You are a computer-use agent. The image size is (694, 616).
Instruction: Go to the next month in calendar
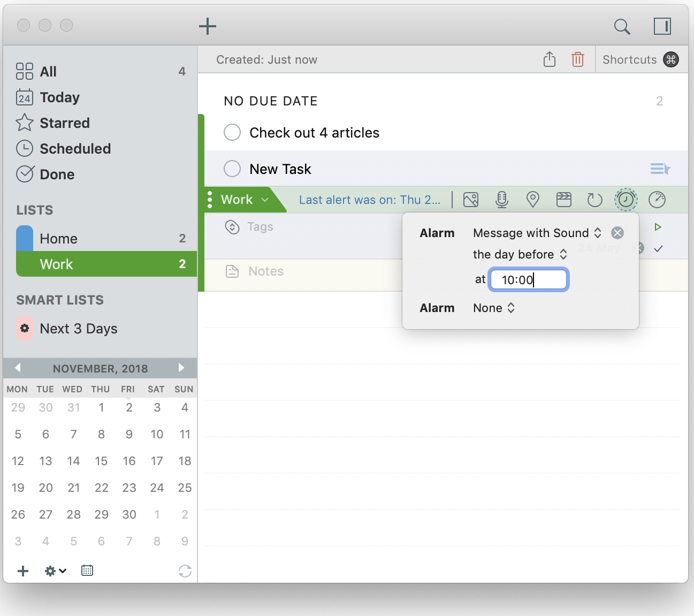(x=181, y=368)
